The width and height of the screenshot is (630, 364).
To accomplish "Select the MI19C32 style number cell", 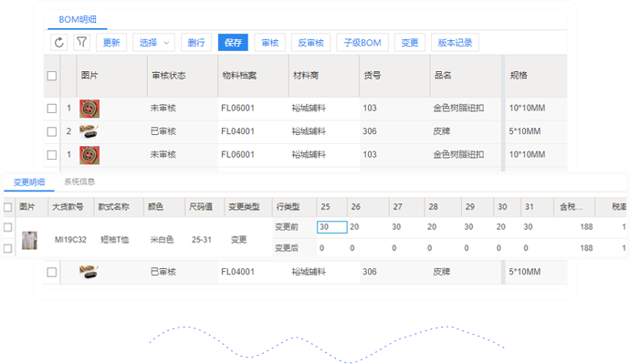I will [70, 240].
